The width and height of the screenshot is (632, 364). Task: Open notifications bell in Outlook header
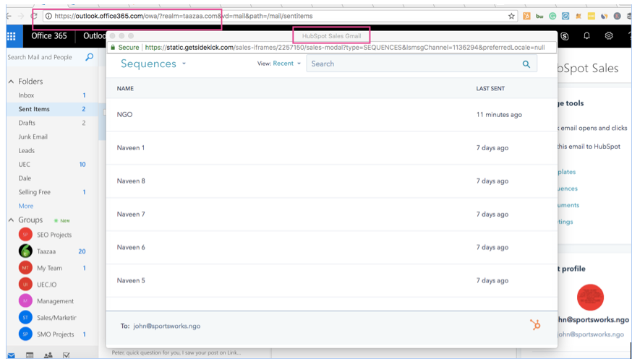(586, 36)
